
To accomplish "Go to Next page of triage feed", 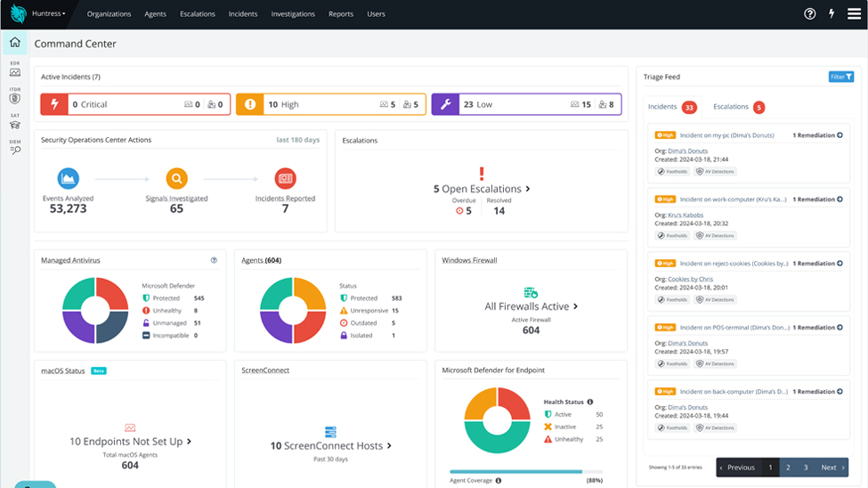I will [x=832, y=468].
